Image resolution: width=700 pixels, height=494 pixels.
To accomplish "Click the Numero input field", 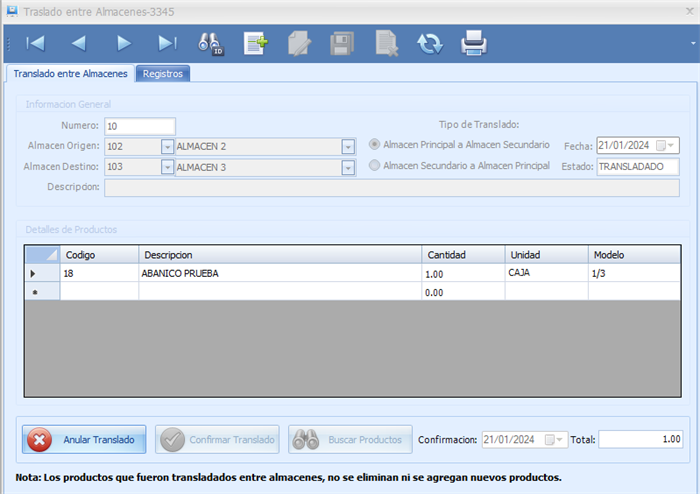I will (x=139, y=126).
